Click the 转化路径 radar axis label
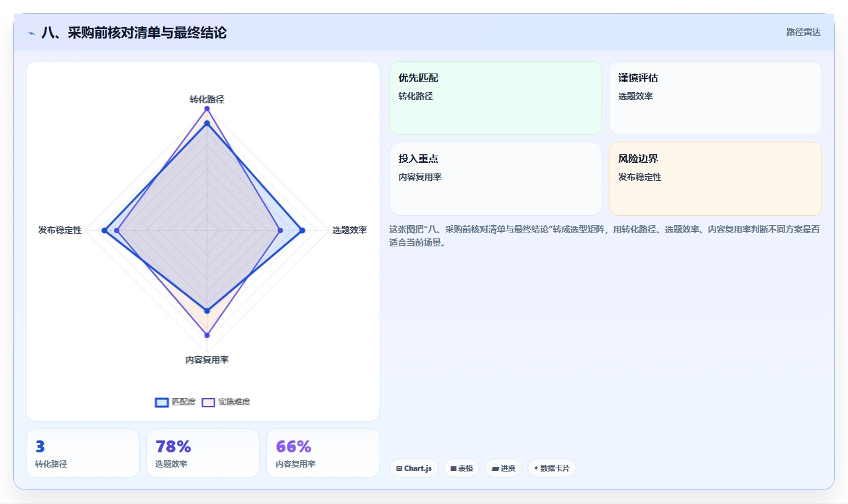Image resolution: width=848 pixels, height=504 pixels. [207, 99]
